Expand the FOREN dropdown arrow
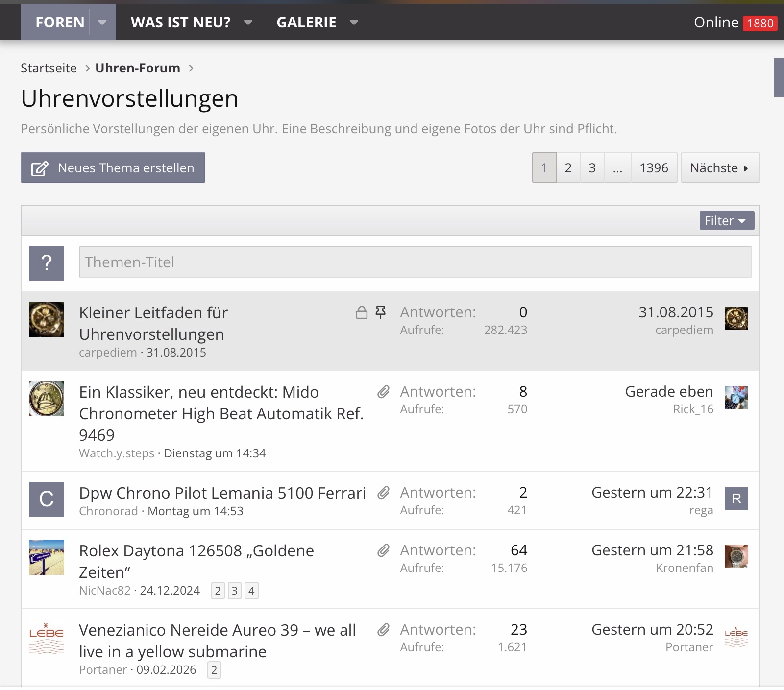 pos(102,23)
